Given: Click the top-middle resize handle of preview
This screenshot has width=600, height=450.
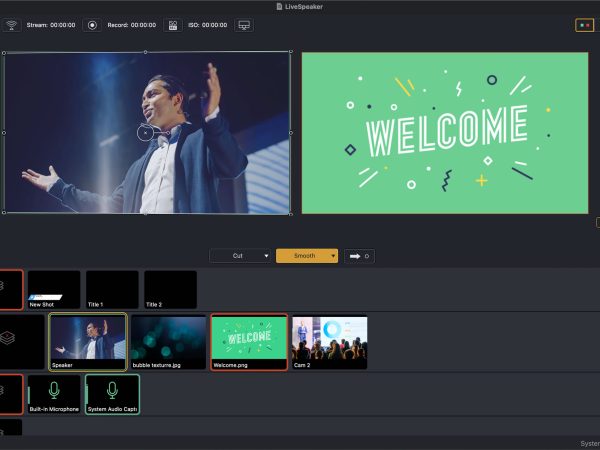Looking at the screenshot, I should (145, 52).
